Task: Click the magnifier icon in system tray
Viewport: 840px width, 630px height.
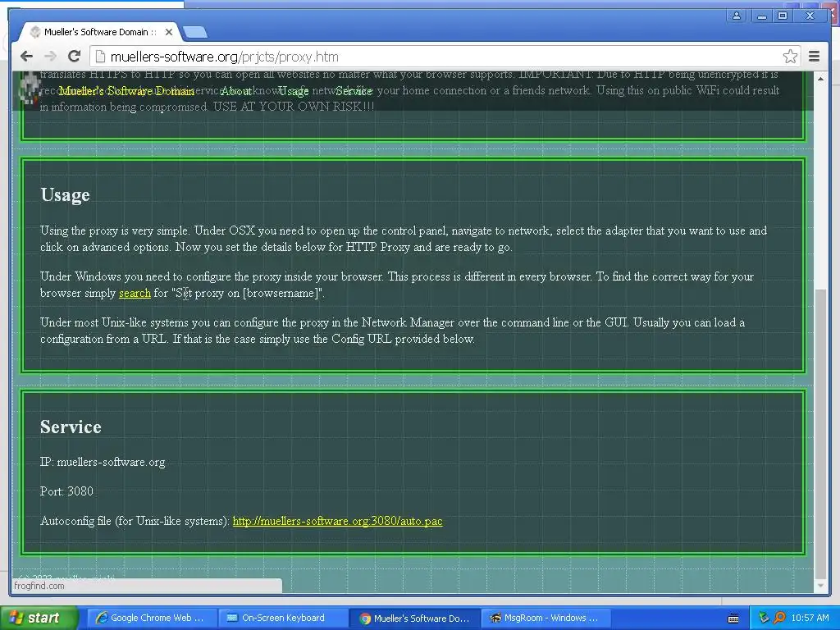Action: (779, 619)
